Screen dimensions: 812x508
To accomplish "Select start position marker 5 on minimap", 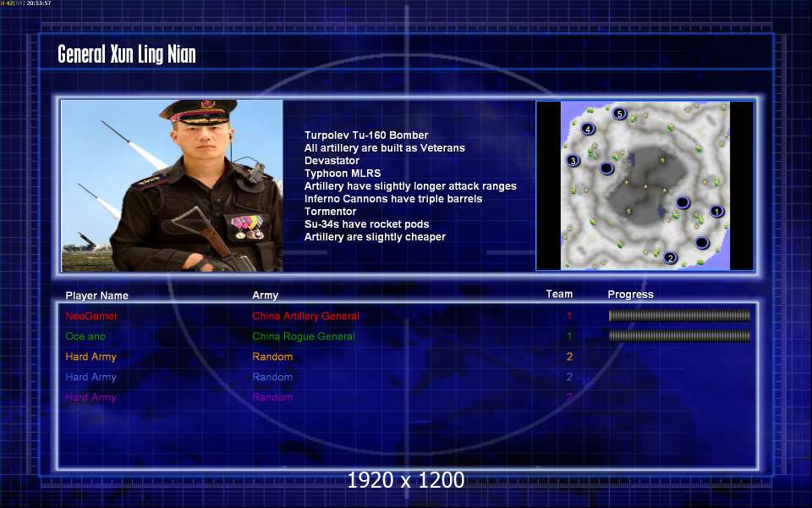I will click(x=619, y=113).
